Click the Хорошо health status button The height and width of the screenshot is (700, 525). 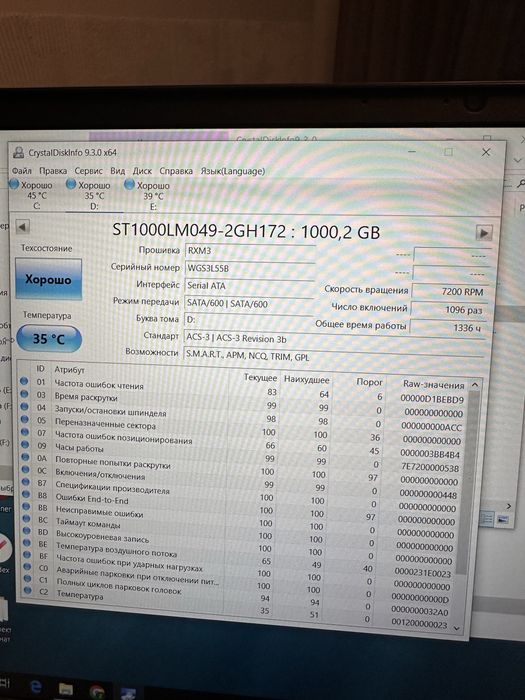click(49, 279)
